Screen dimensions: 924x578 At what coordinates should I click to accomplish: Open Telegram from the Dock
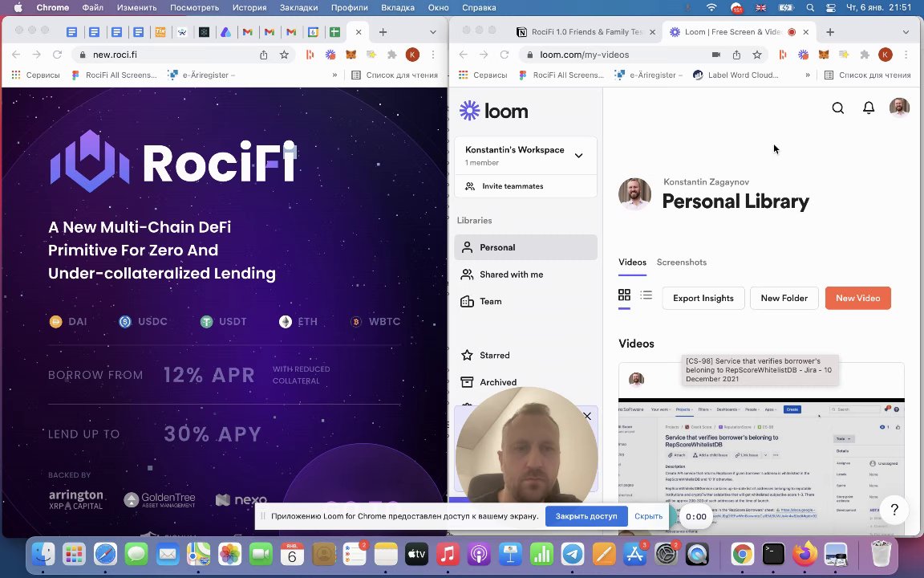(x=572, y=554)
